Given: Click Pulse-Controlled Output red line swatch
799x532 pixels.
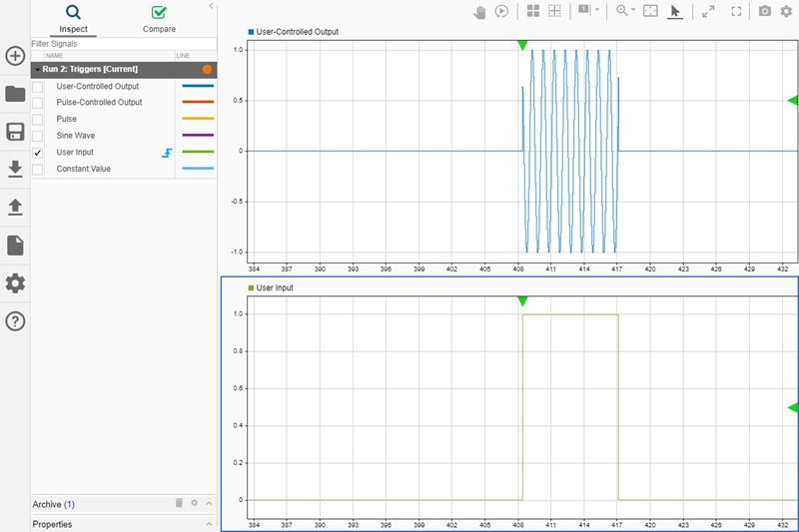Looking at the screenshot, I should pos(198,102).
